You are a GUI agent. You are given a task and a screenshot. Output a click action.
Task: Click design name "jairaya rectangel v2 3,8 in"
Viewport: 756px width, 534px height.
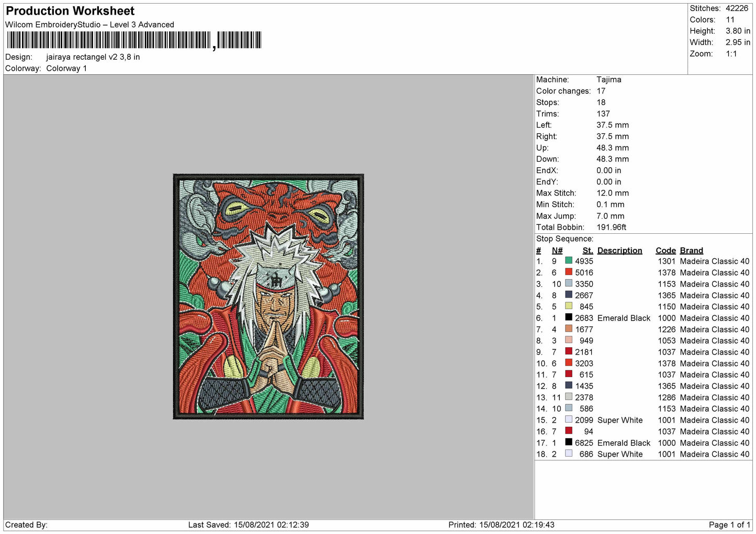93,57
